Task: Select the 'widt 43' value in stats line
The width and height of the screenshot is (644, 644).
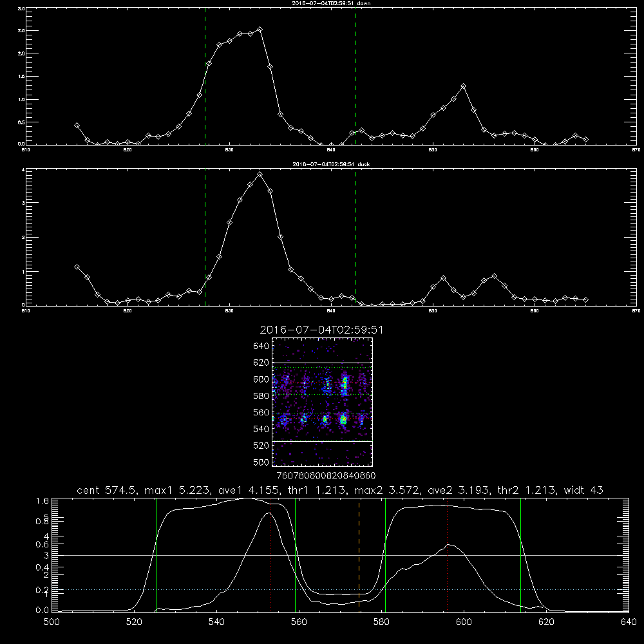Action: [583, 490]
